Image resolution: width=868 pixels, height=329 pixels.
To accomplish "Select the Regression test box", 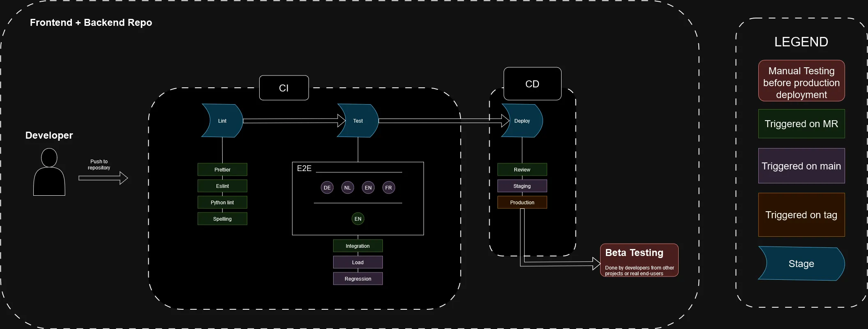I will point(358,279).
